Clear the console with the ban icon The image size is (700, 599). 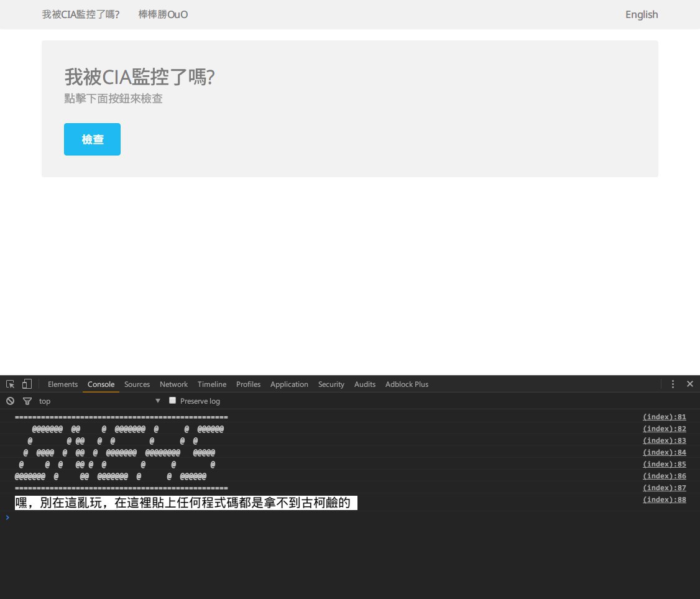[x=11, y=401]
